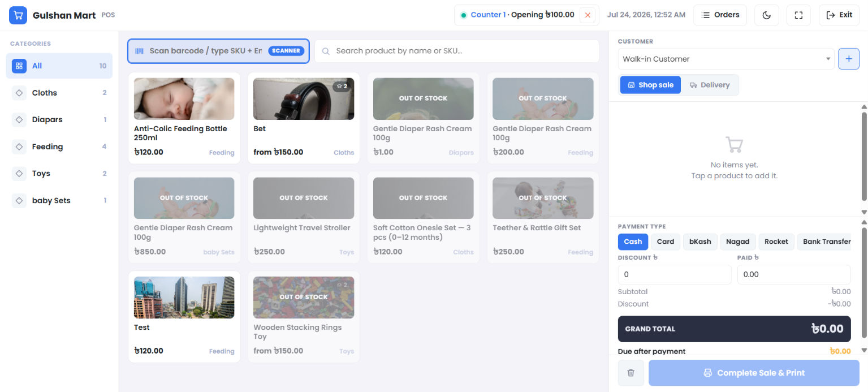The image size is (868, 392).
Task: Select Card payment type
Action: pos(666,242)
